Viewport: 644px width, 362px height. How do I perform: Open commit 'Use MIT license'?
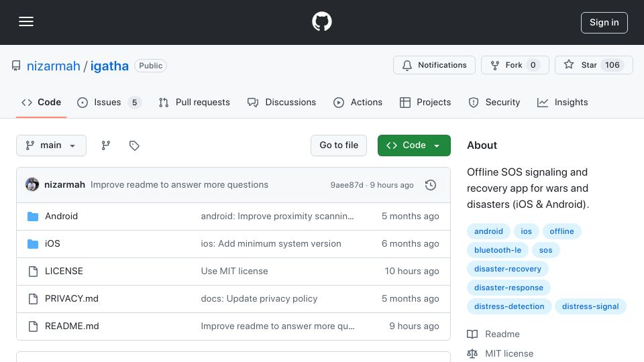tap(234, 271)
